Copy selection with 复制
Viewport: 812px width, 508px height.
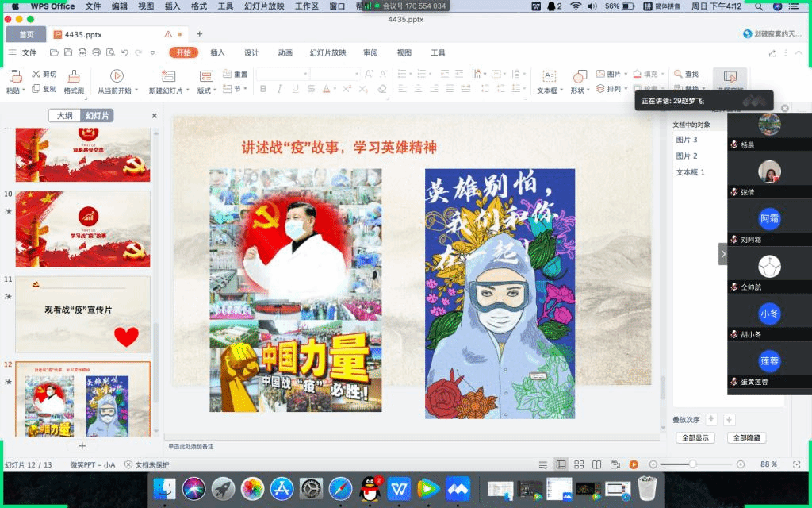click(44, 89)
